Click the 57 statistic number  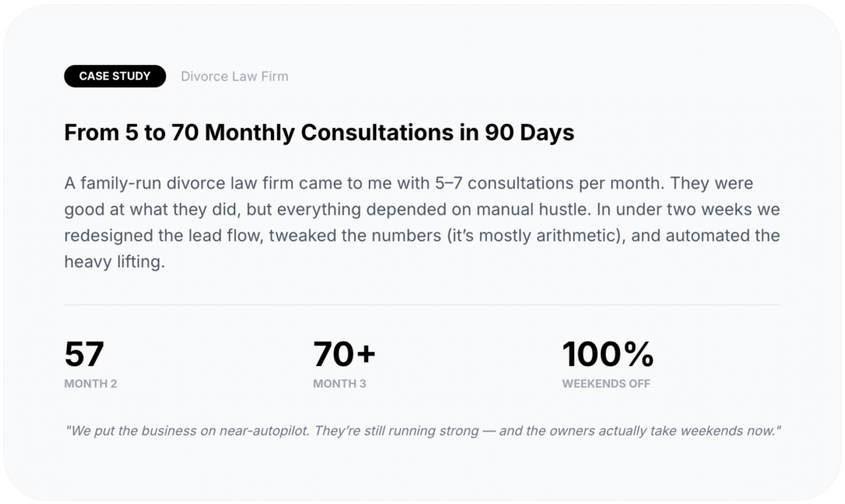(84, 354)
